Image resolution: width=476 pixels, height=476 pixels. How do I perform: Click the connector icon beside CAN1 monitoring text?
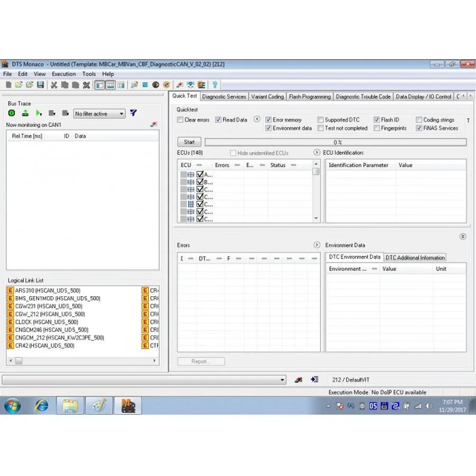(x=153, y=124)
